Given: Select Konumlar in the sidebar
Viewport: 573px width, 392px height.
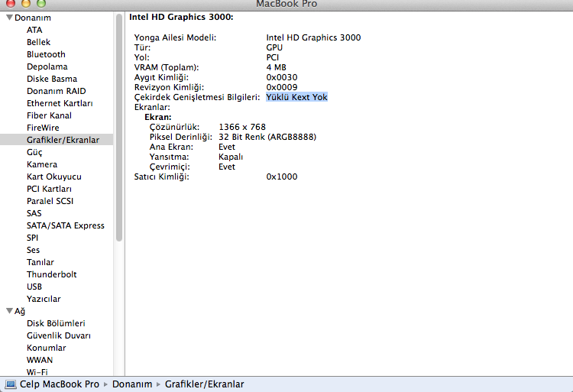Looking at the screenshot, I should point(47,348).
